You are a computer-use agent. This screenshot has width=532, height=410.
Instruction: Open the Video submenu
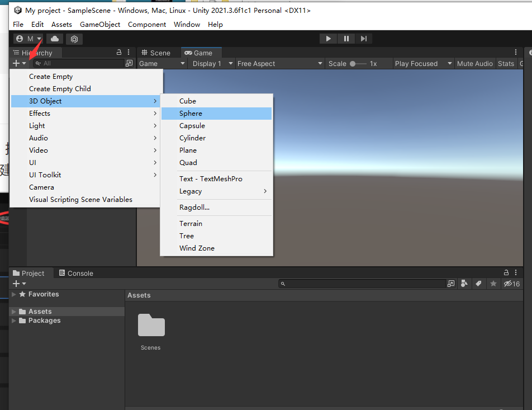86,150
